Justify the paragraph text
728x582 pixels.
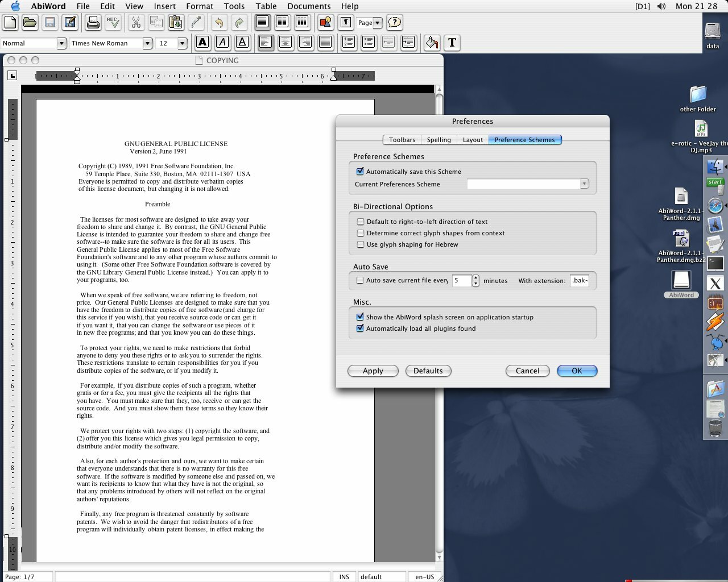tap(325, 43)
